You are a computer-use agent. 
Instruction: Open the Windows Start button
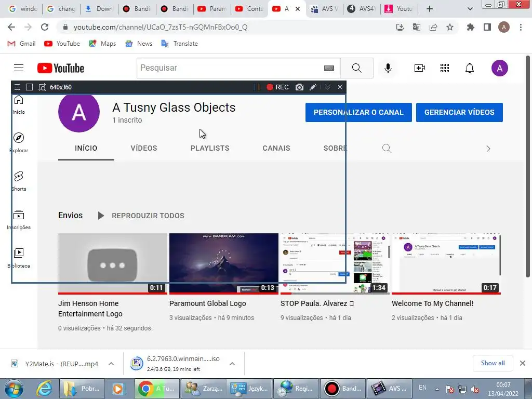pos(14,389)
